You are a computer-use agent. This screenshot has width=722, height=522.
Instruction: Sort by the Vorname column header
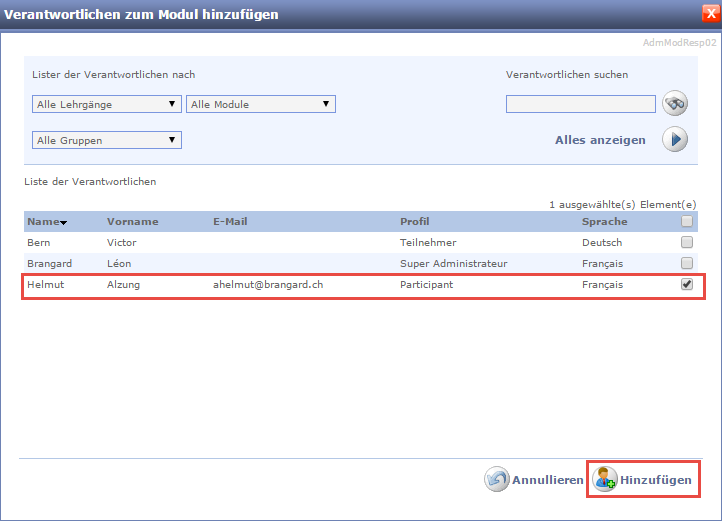pyautogui.click(x=132, y=221)
